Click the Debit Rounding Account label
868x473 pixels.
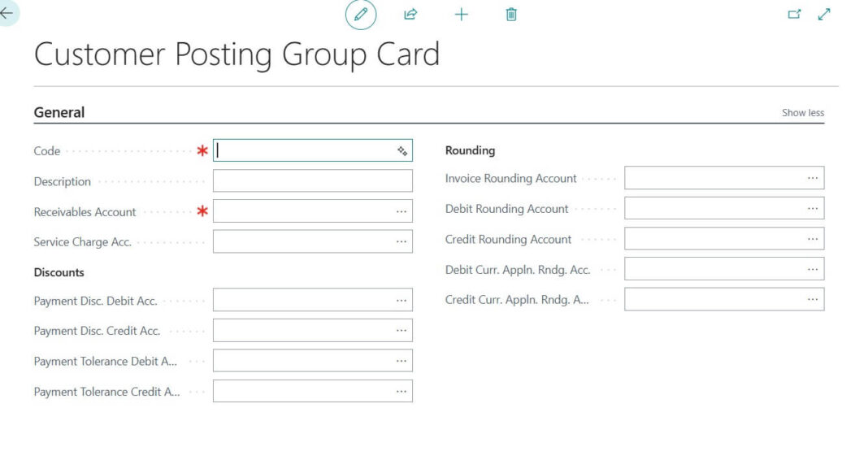(506, 209)
